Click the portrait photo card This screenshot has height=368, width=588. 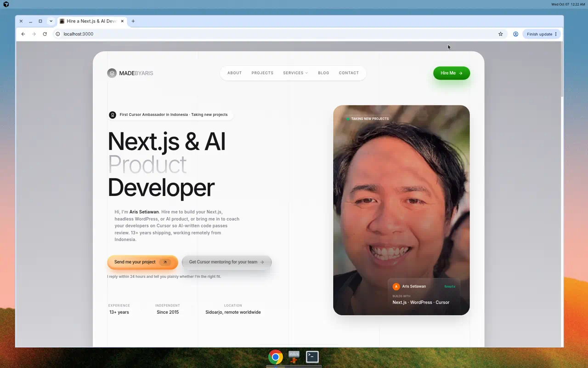(x=401, y=210)
